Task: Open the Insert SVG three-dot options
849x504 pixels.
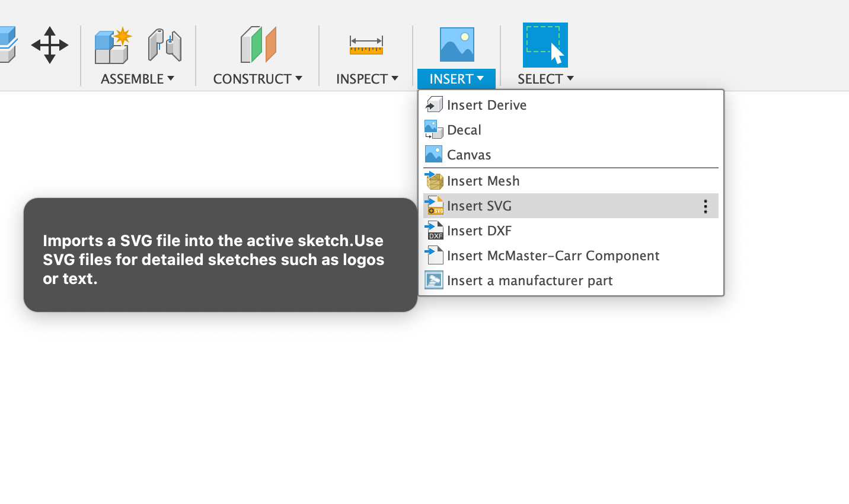Action: click(705, 206)
